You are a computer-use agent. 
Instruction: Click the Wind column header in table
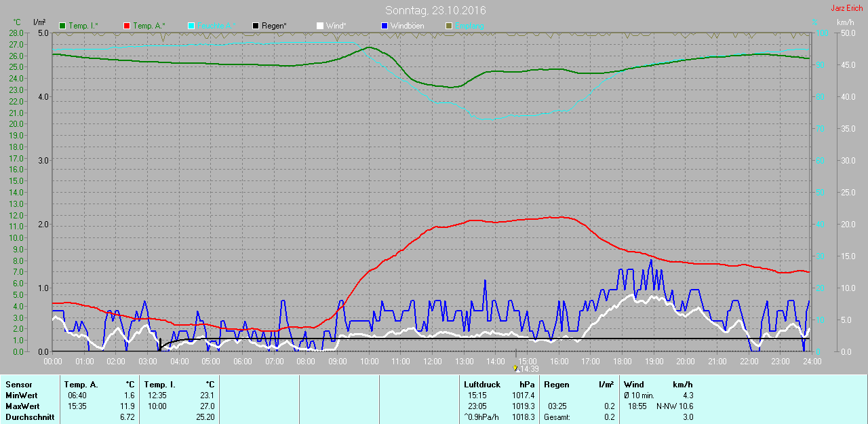point(634,385)
